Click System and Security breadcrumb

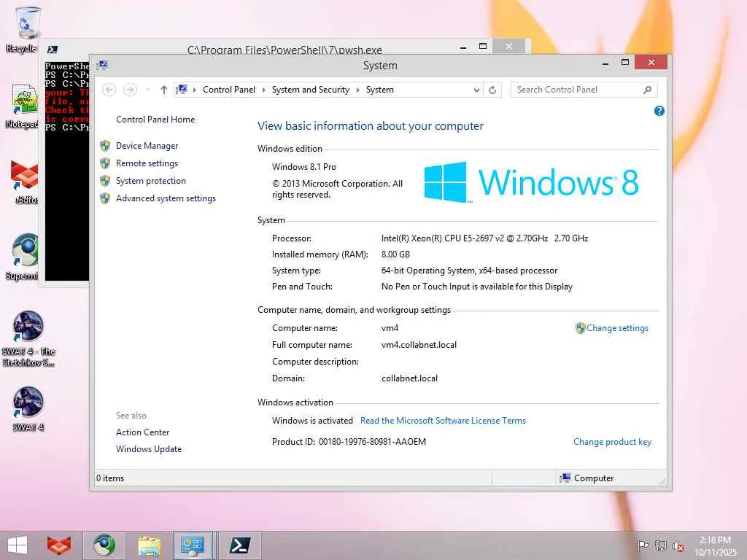point(311,90)
